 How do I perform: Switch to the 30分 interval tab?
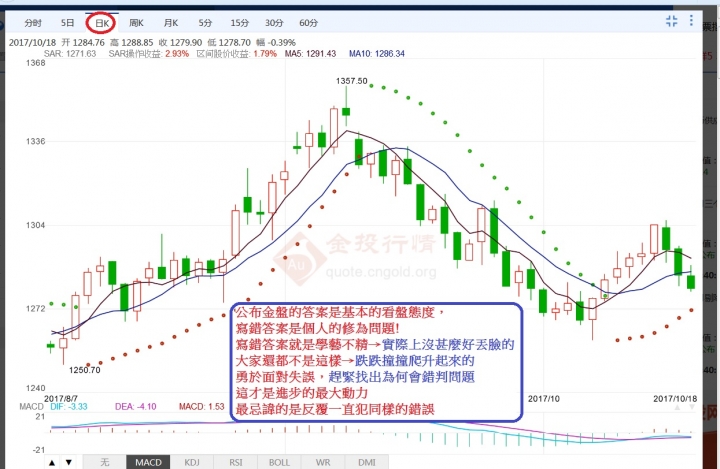[x=274, y=23]
